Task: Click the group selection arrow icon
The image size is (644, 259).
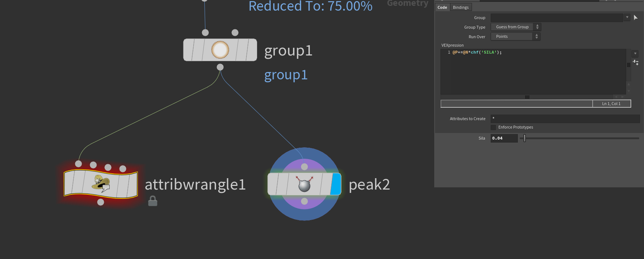Action: pos(636,18)
